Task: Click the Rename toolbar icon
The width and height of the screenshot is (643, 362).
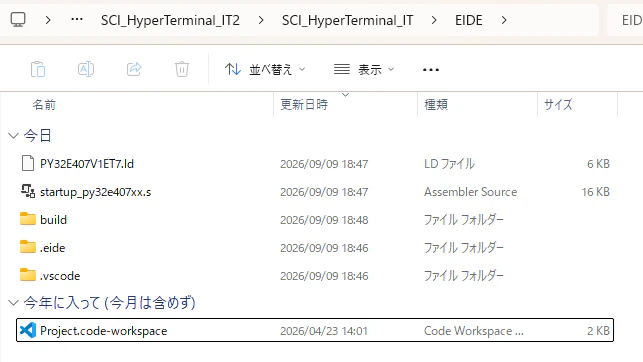Action: click(86, 69)
